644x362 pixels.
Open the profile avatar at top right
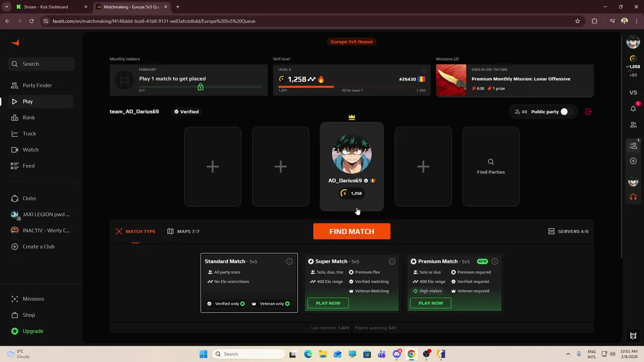(633, 42)
